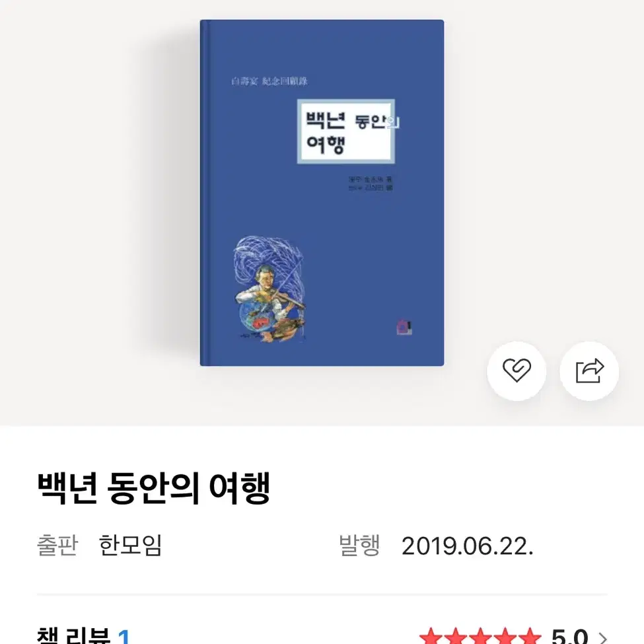This screenshot has width=644, height=644.
Task: Tap the violinist illustration on cover
Action: 270,289
